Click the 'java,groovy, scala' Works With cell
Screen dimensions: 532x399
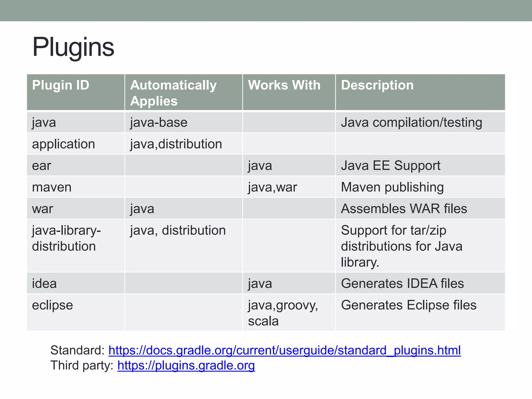pos(289,312)
